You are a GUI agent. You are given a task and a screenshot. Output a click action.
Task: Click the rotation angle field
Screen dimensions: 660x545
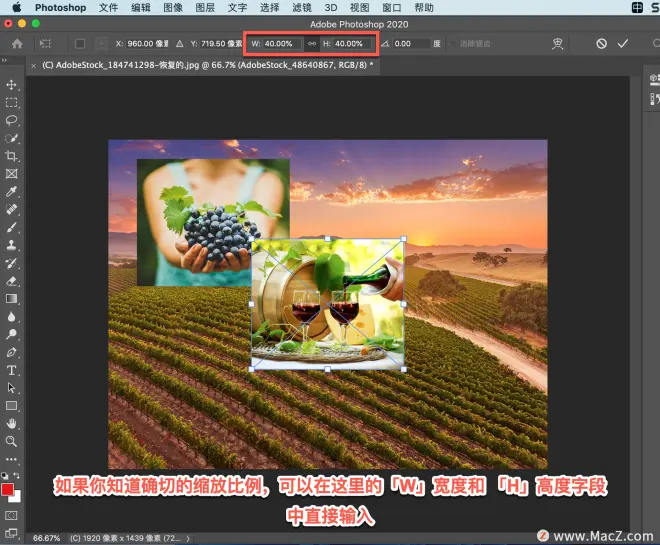tap(412, 44)
